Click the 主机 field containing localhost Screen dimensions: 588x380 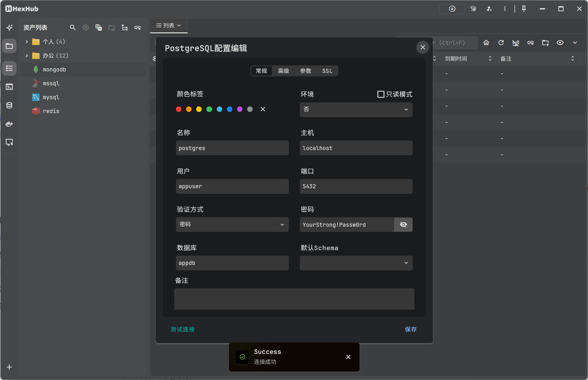(356, 148)
